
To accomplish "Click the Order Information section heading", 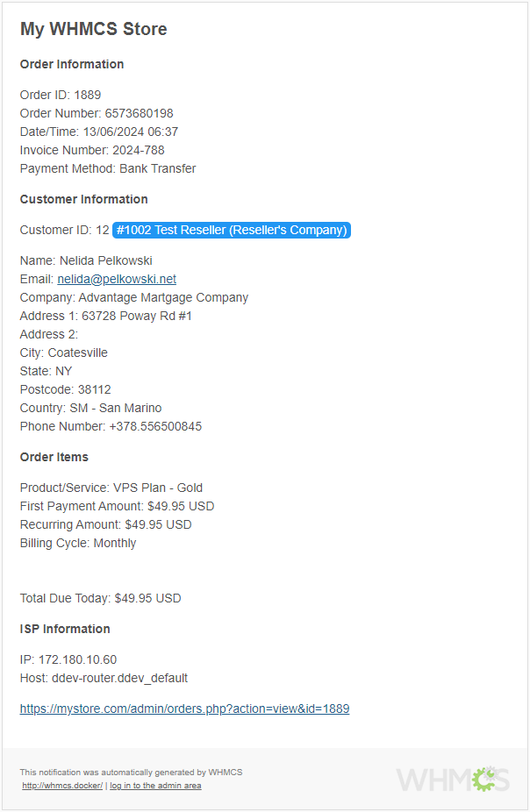I will pyautogui.click(x=72, y=64).
